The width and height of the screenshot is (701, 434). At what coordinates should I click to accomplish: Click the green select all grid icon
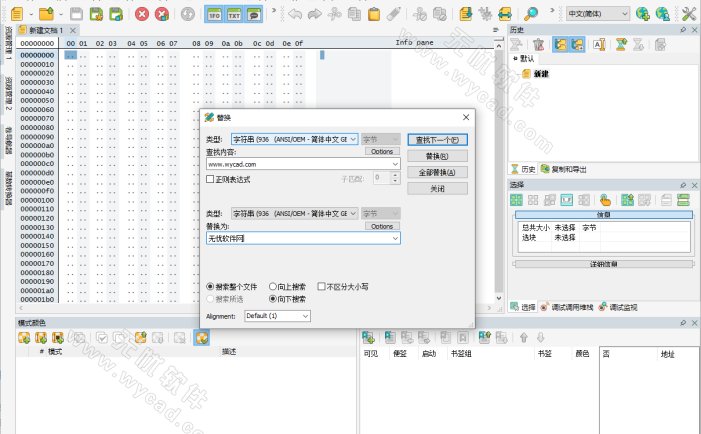coord(516,200)
